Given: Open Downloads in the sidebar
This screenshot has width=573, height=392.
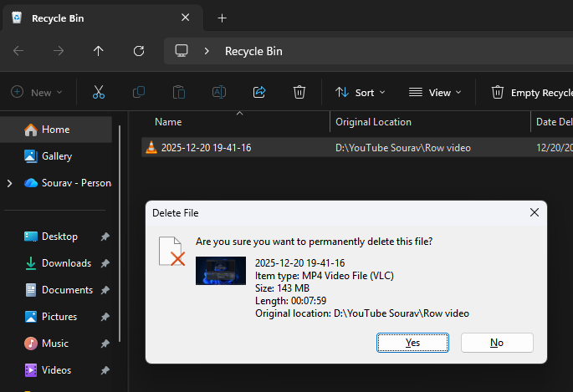Looking at the screenshot, I should point(66,263).
